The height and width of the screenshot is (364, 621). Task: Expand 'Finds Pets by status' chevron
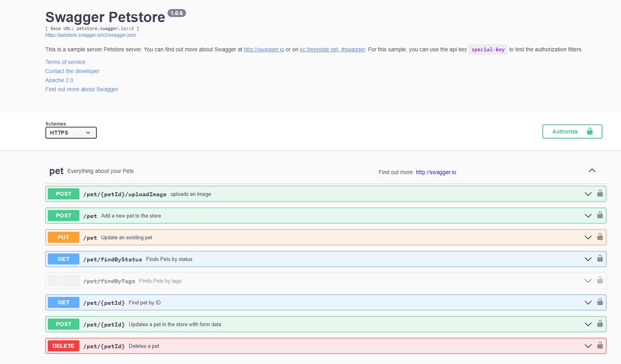588,259
